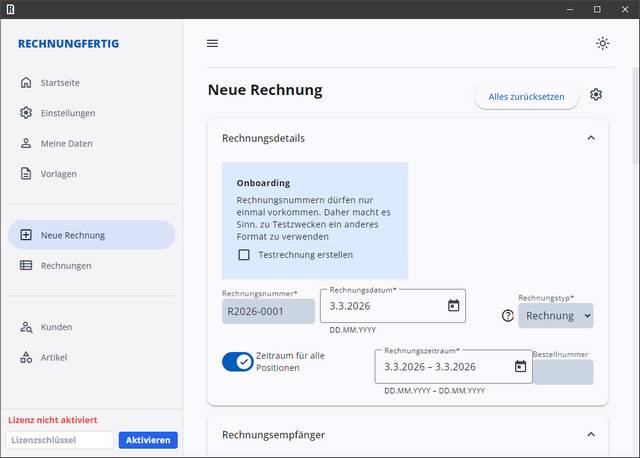Collapse the Rechnungsdetails section
Viewport: 640px width, 458px height.
590,138
